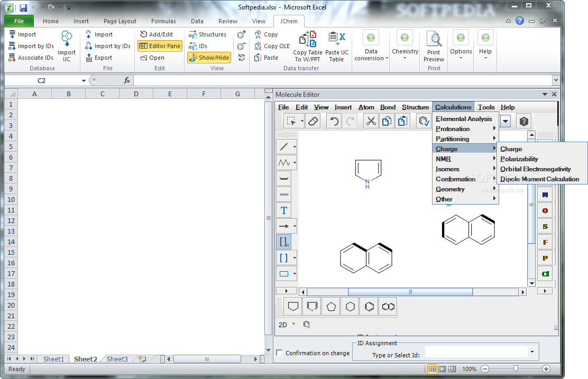
Task: Click zoom out minus button
Action: tap(485, 369)
